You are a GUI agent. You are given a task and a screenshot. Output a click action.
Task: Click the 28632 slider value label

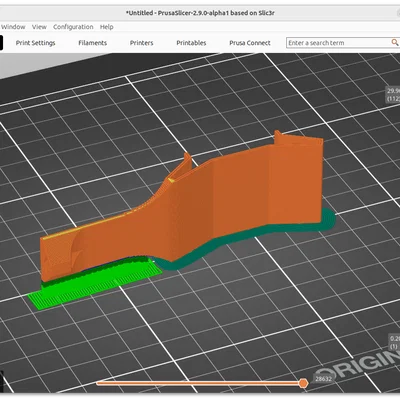[x=323, y=379]
